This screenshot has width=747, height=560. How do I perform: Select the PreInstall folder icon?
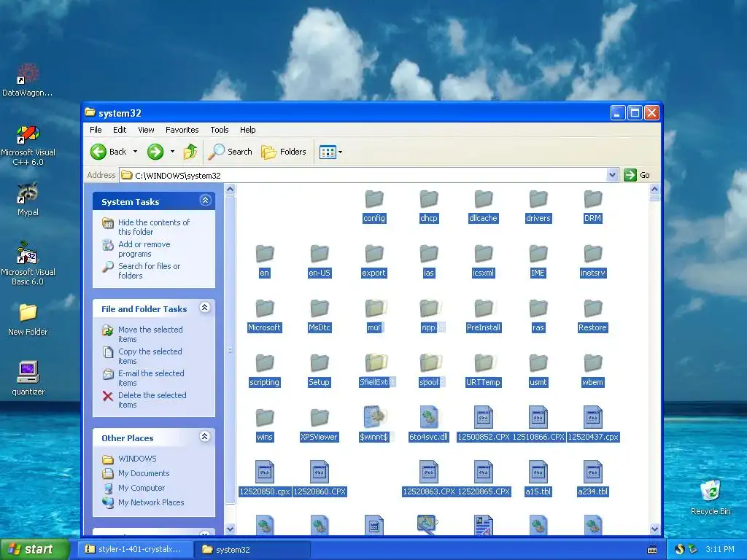pyautogui.click(x=483, y=308)
